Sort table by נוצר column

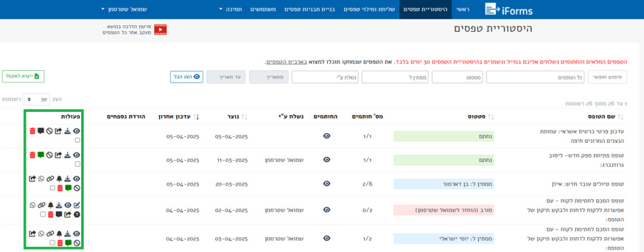click(x=238, y=117)
